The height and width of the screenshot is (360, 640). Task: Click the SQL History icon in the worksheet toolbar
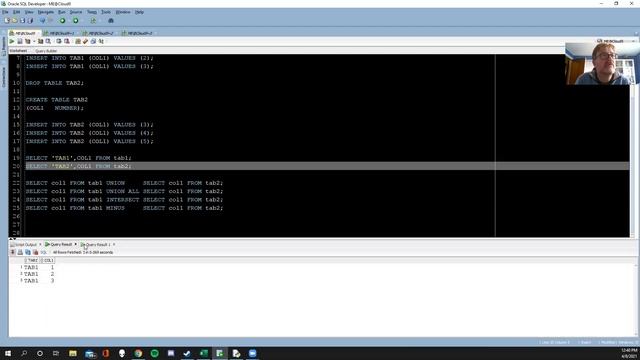[x=93, y=42]
